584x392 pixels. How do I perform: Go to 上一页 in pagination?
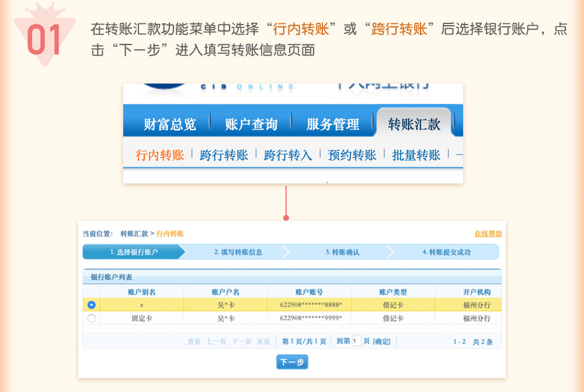coord(216,341)
